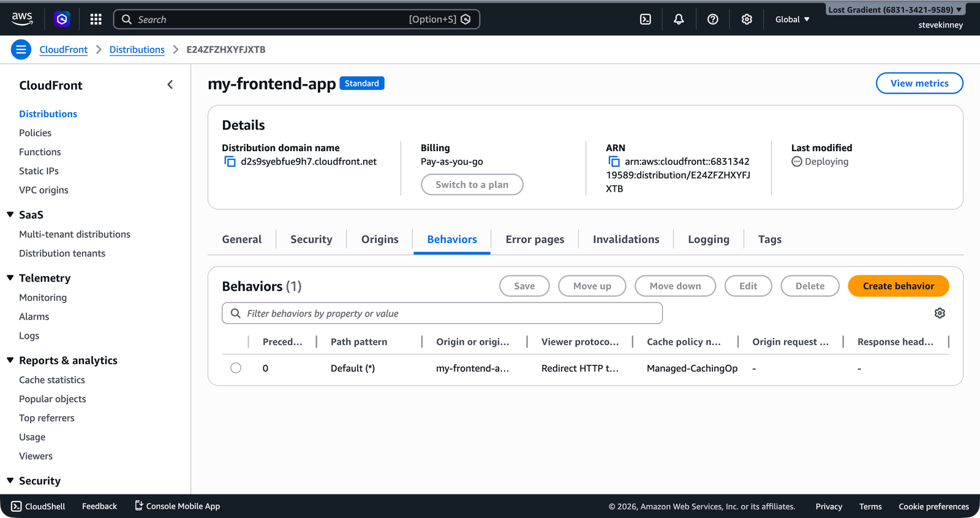Sort by Path pattern column header
Viewport: 980px width, 518px height.
point(359,342)
